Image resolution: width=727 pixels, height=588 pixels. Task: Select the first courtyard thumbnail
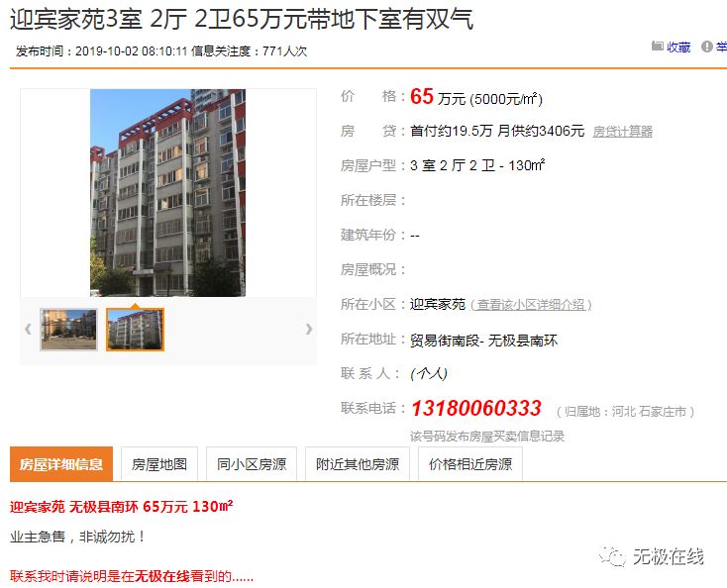click(68, 330)
